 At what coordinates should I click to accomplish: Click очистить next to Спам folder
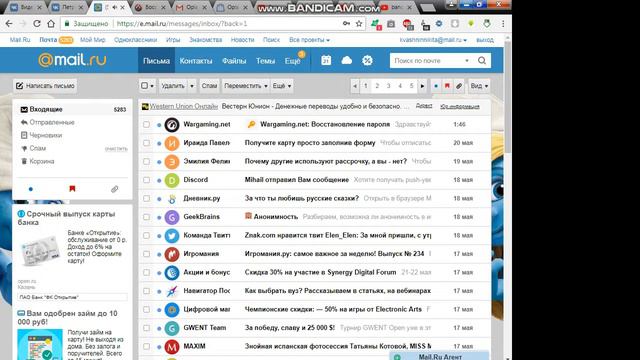pyautogui.click(x=116, y=149)
